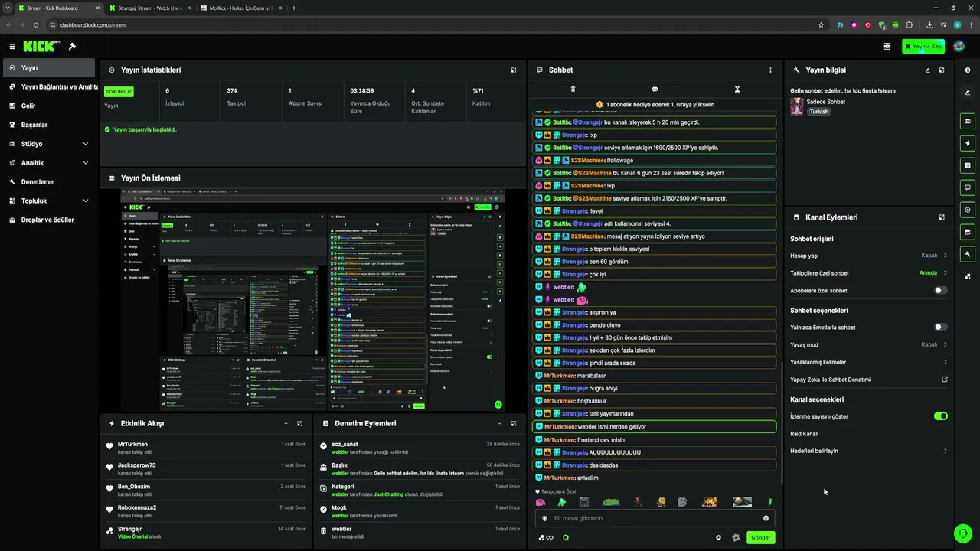
Task: Open a new browser tab
Action: click(x=294, y=8)
